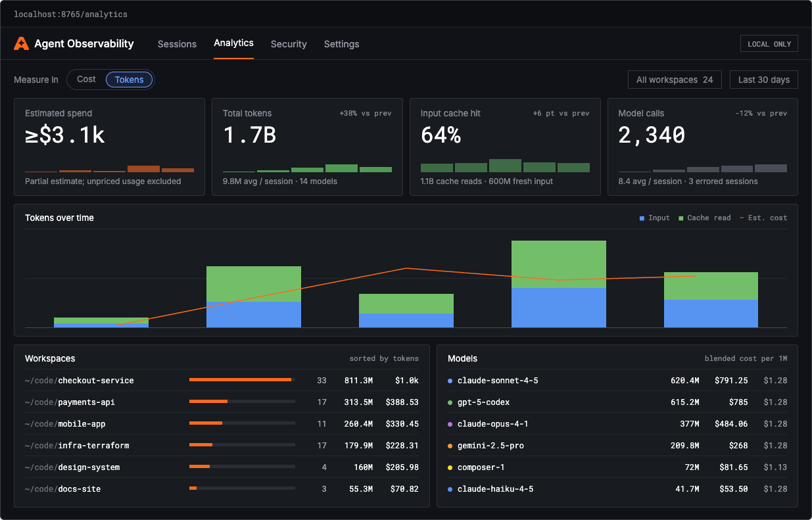Viewport: 812px width, 520px height.
Task: Click the -12% vs prev label
Action: (x=761, y=113)
